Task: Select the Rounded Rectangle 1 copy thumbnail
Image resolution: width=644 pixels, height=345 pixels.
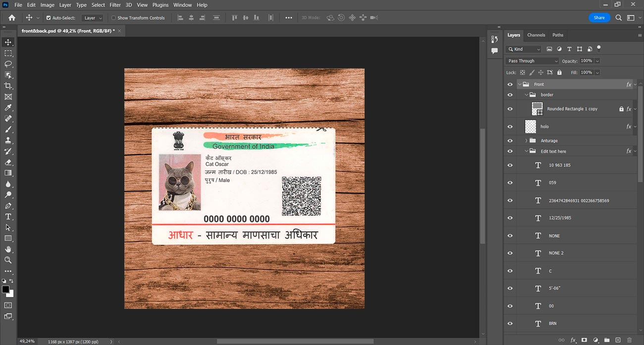Action: tap(537, 109)
